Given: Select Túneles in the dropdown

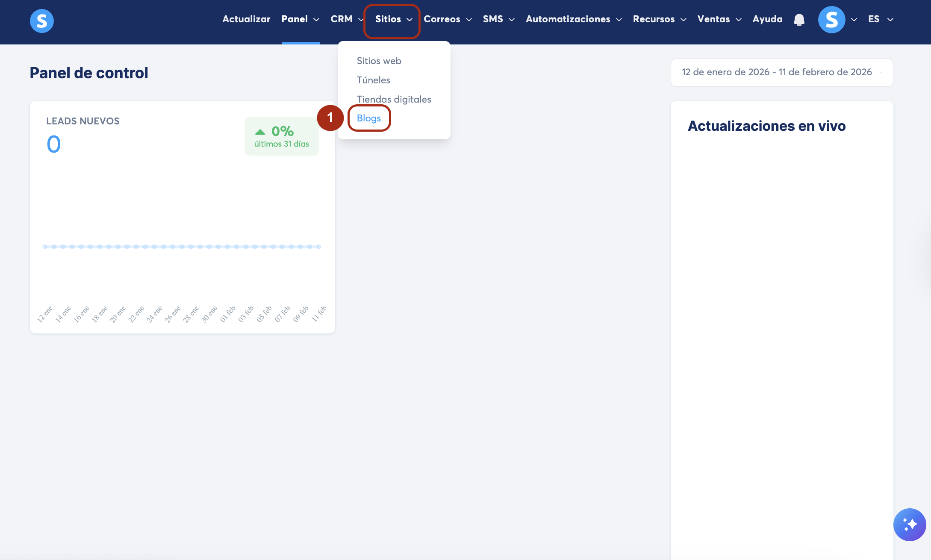Looking at the screenshot, I should pyautogui.click(x=373, y=80).
